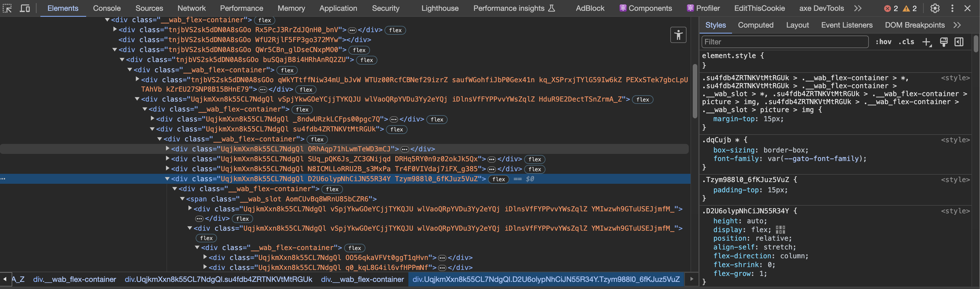Screen dimensions: 980x289
Task: Toggle the .cls class editor
Action: [906, 42]
